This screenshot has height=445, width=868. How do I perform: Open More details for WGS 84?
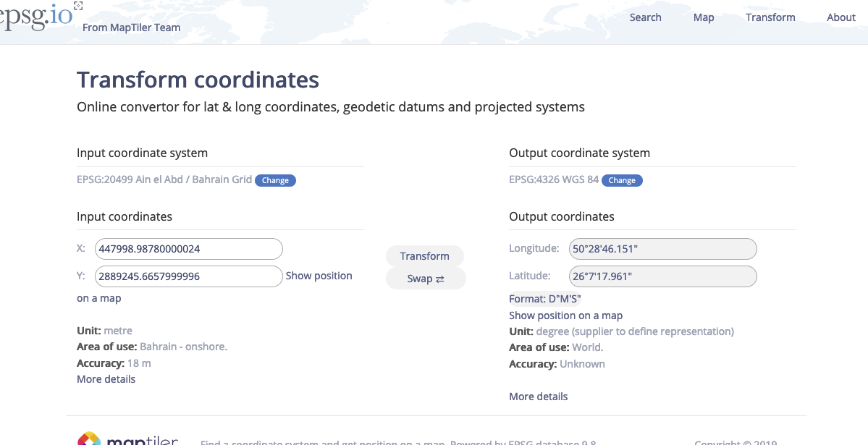click(x=538, y=396)
